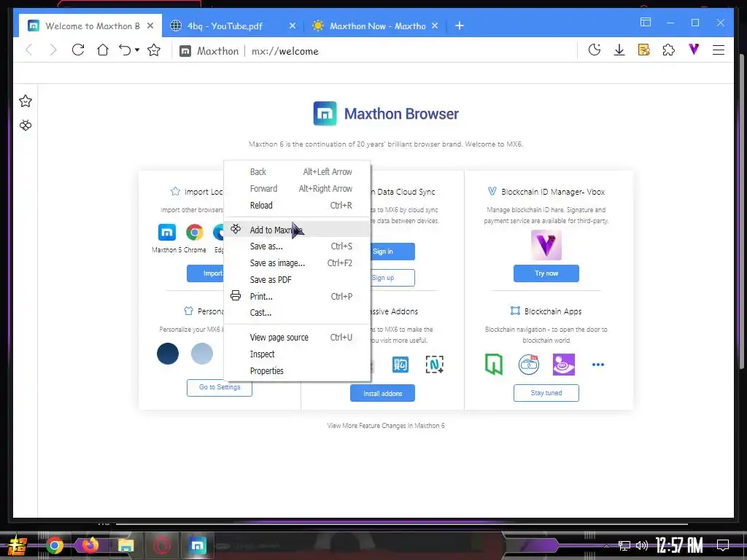The width and height of the screenshot is (747, 560).
Task: Choose Properties in context menu
Action: (298, 370)
